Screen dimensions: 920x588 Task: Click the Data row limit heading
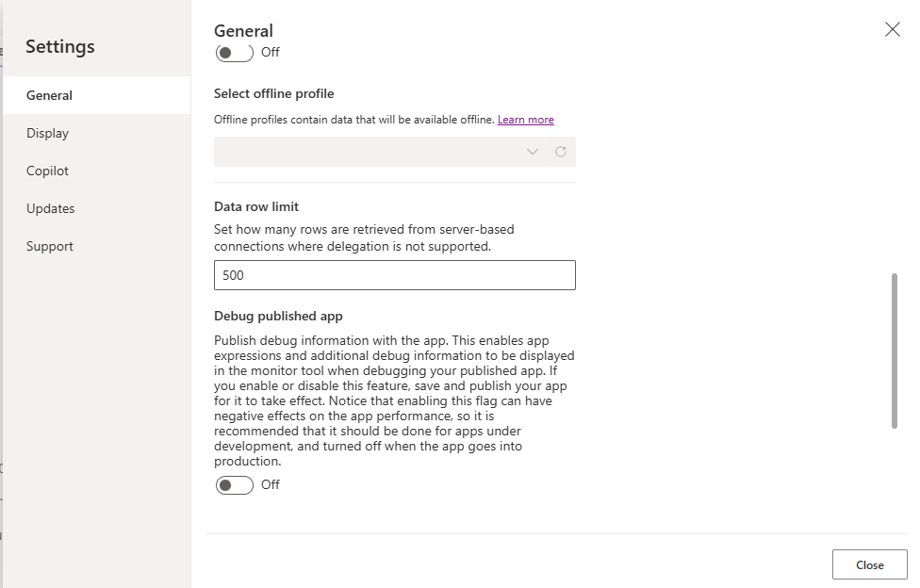(256, 206)
